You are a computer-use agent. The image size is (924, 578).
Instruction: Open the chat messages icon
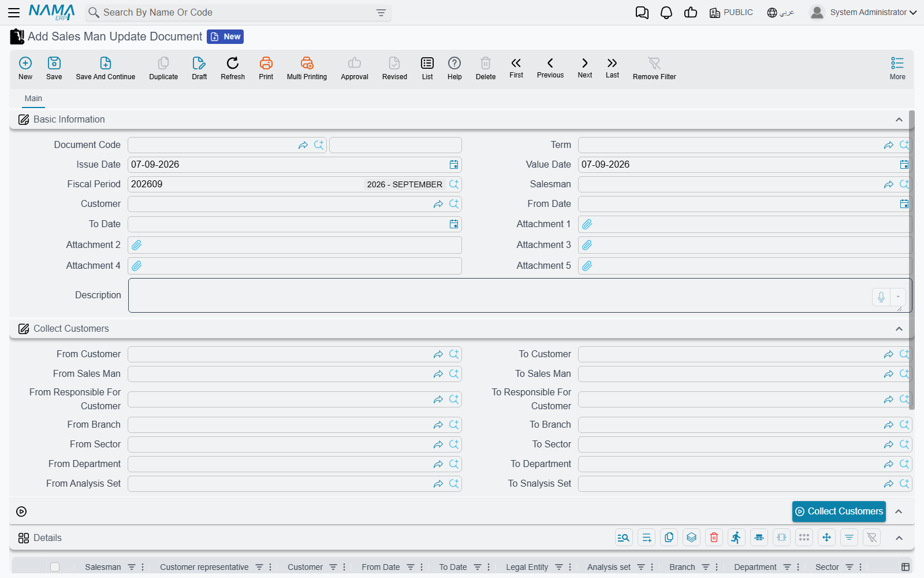click(x=642, y=13)
